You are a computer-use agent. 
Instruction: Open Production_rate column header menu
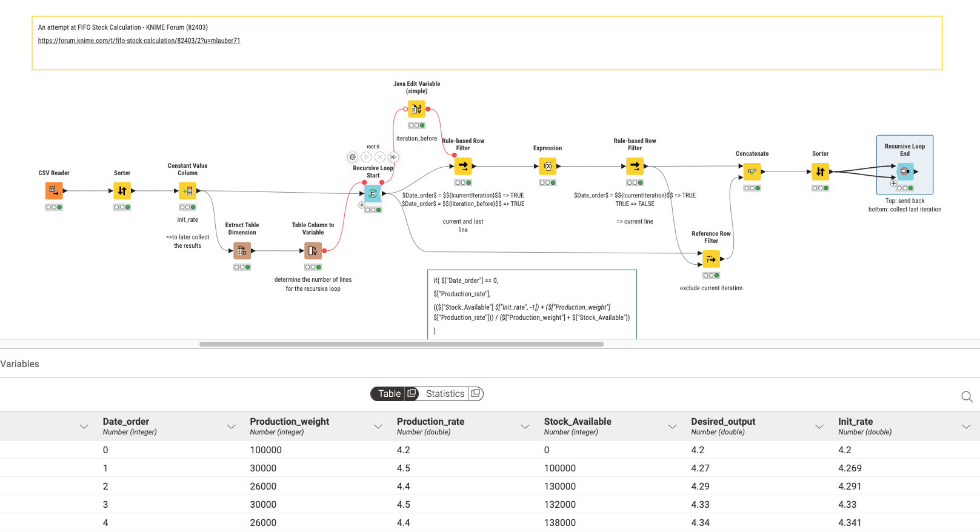click(525, 427)
